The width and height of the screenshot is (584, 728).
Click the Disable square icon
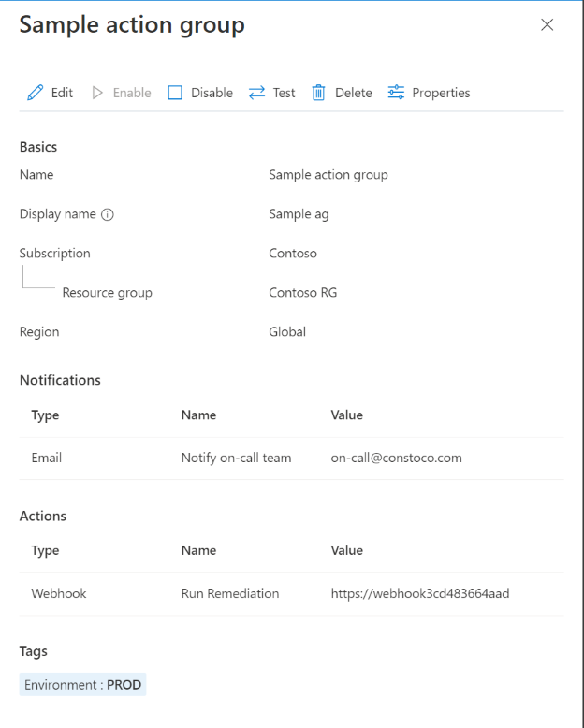(x=175, y=93)
